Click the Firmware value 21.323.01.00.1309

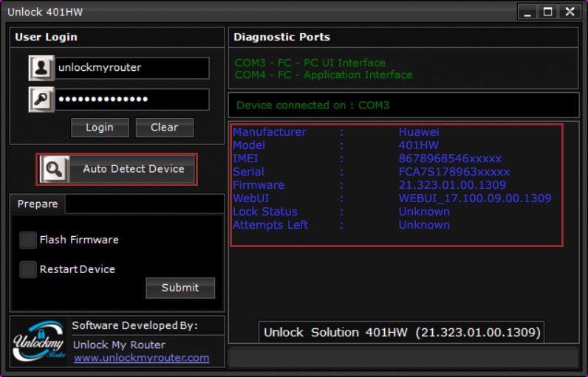pos(452,185)
